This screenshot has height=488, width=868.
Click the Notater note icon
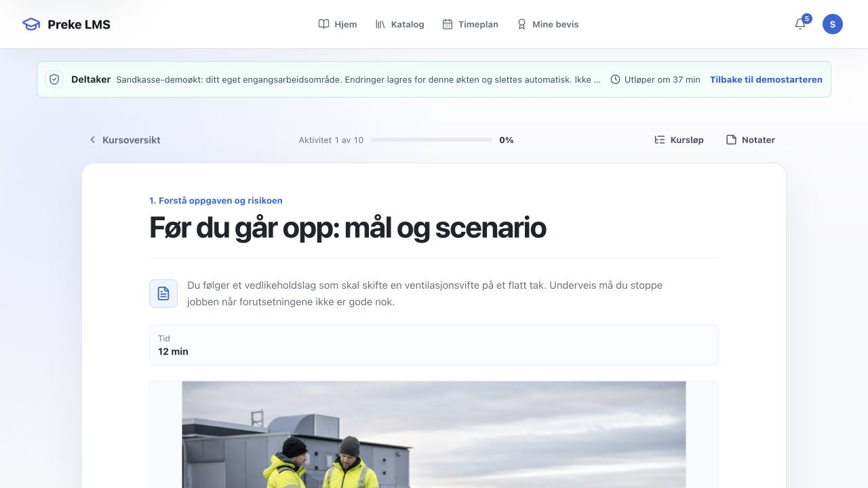731,140
